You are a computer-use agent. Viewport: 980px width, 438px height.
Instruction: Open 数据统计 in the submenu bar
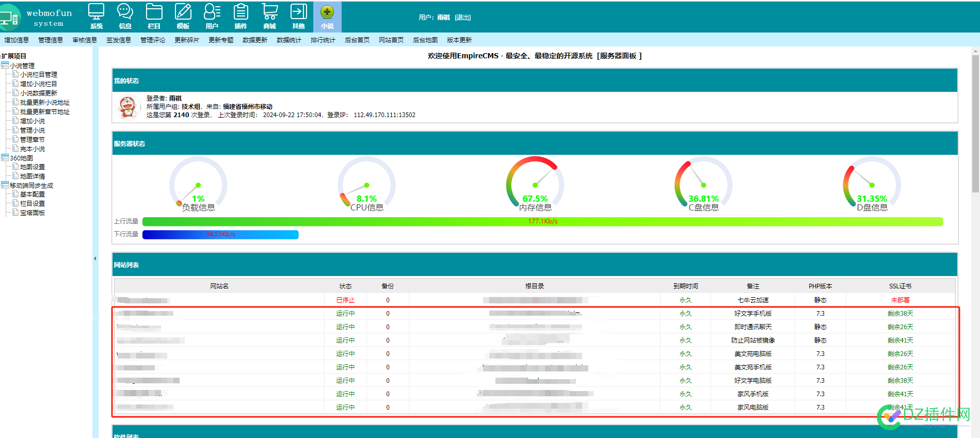point(289,40)
